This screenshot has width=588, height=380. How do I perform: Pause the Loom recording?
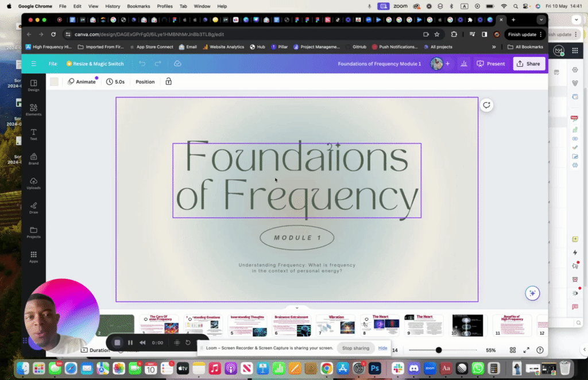point(130,343)
